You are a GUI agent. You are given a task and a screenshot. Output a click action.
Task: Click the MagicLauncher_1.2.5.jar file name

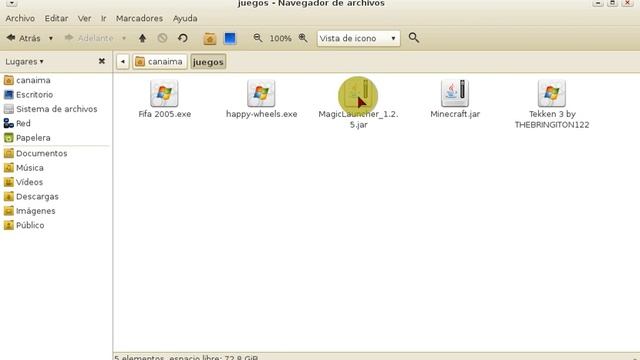click(358, 120)
